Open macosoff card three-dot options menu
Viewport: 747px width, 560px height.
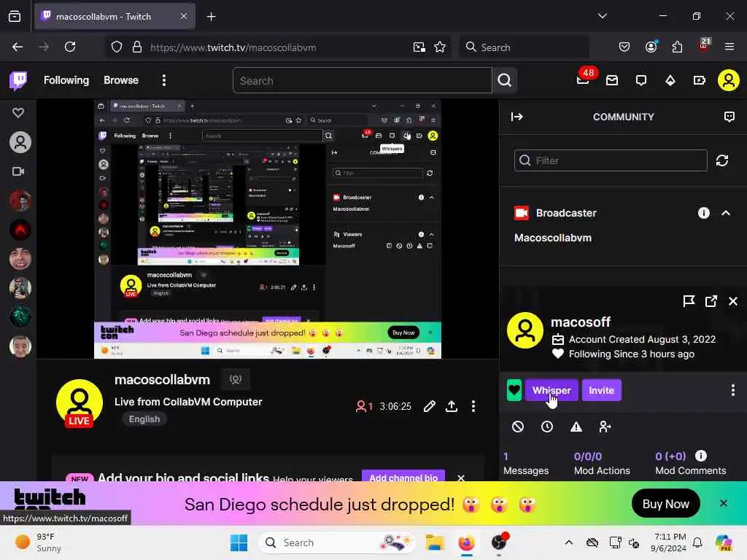pos(732,390)
